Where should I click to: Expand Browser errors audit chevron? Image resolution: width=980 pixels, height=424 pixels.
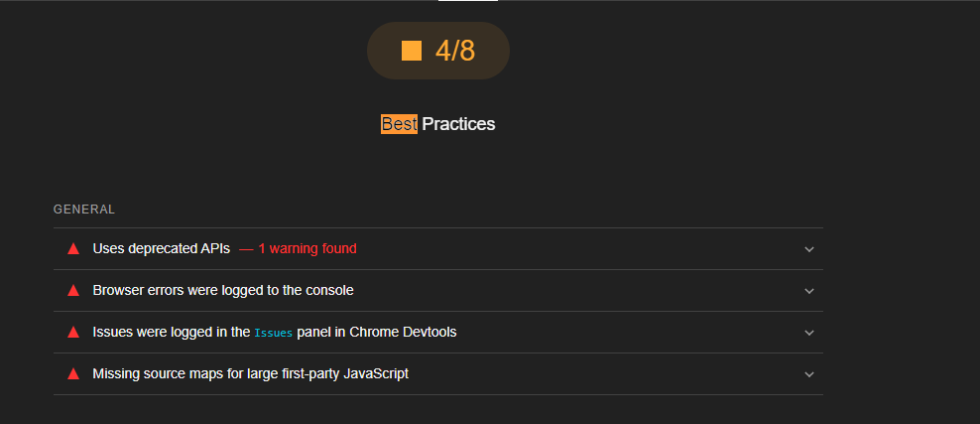[x=809, y=291]
